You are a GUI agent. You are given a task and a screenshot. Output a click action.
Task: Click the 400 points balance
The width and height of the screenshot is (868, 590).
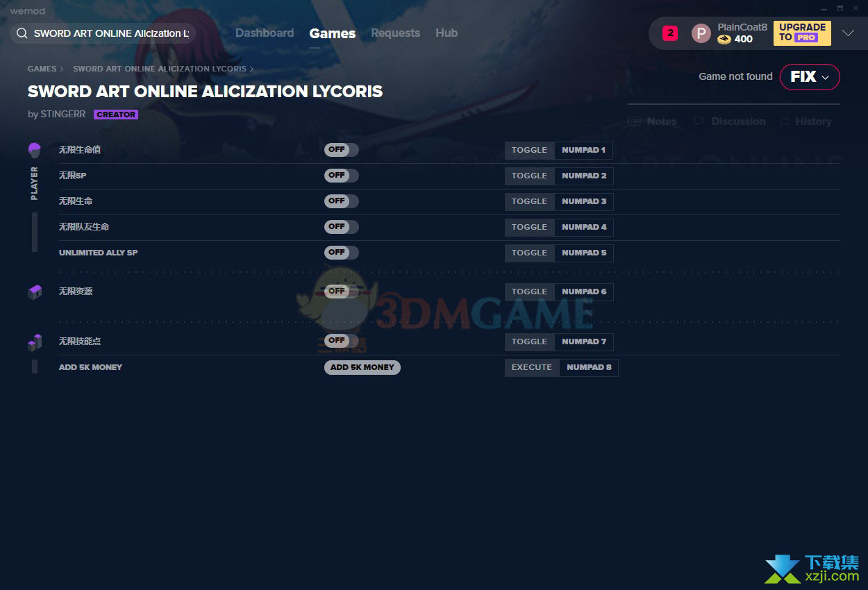point(744,40)
